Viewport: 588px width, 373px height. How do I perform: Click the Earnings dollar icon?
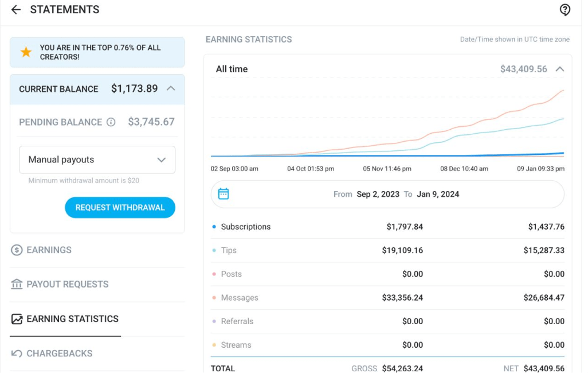tap(17, 250)
